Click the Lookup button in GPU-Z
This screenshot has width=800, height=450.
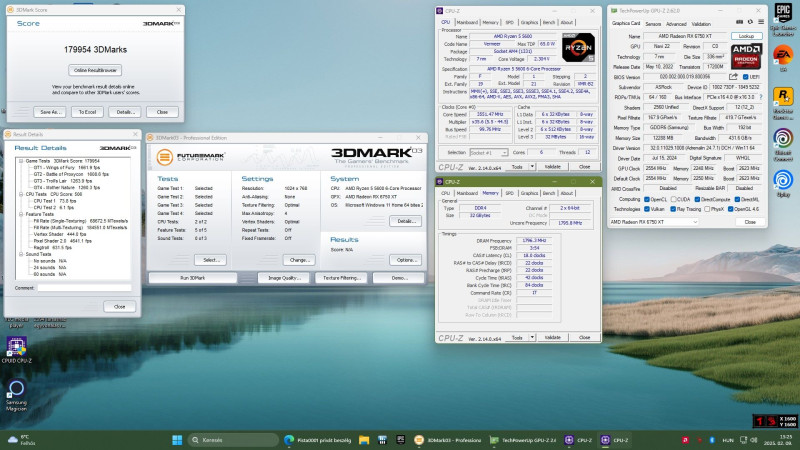[x=746, y=36]
